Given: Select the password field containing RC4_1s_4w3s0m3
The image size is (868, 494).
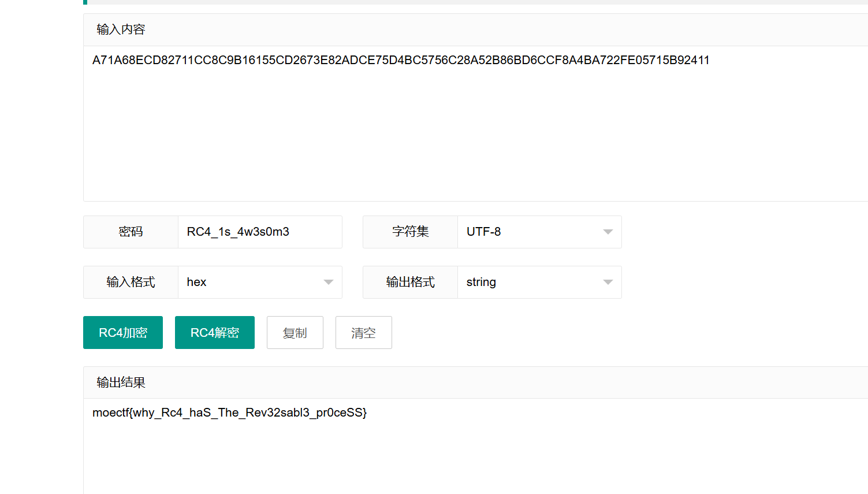Looking at the screenshot, I should click(x=260, y=232).
